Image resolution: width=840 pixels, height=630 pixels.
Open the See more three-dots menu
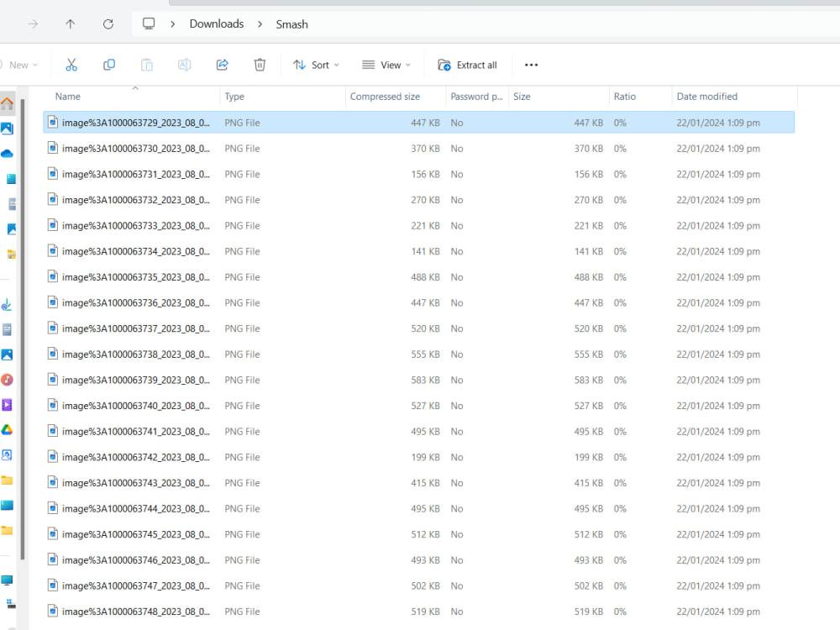point(531,65)
